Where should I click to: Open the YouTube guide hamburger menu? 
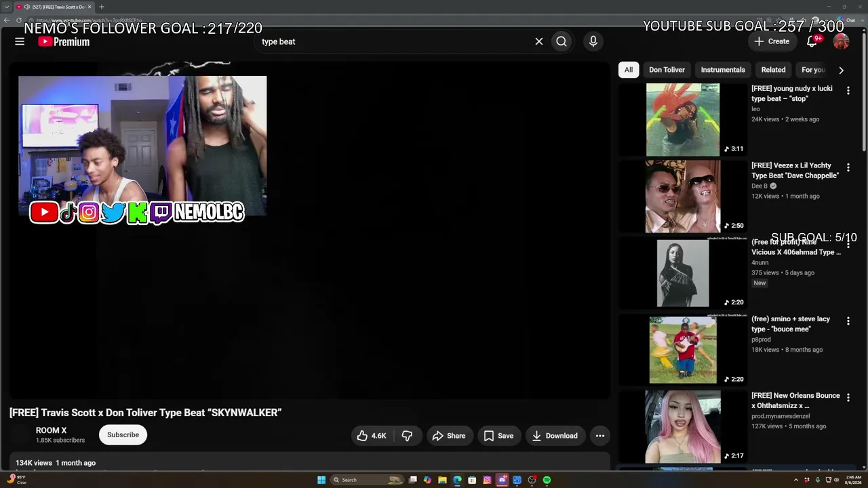click(20, 41)
